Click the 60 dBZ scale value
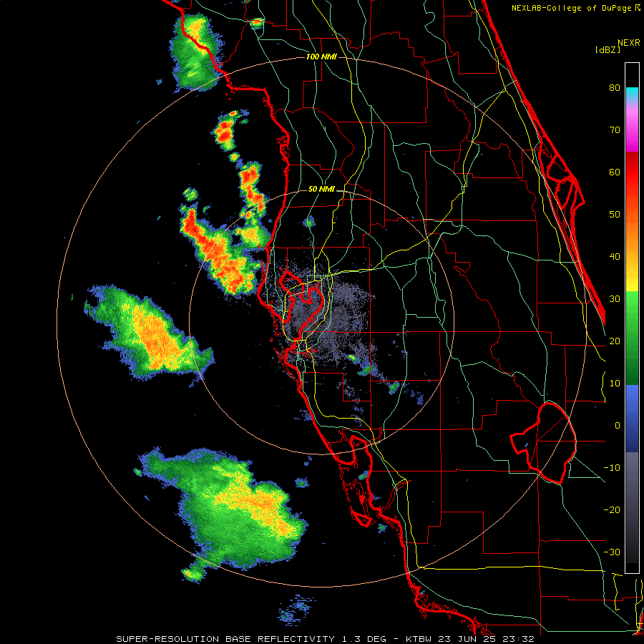644x644 pixels. [x=615, y=172]
